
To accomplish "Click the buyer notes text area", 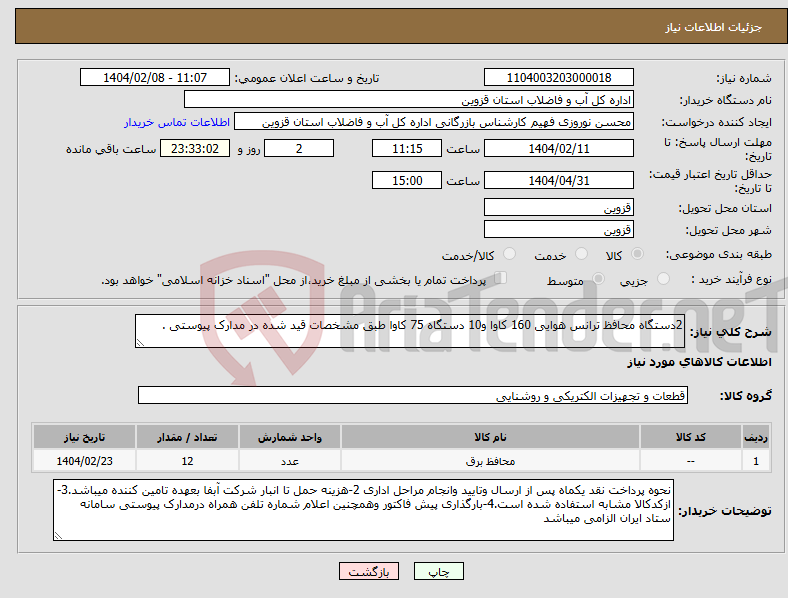I will (x=363, y=510).
